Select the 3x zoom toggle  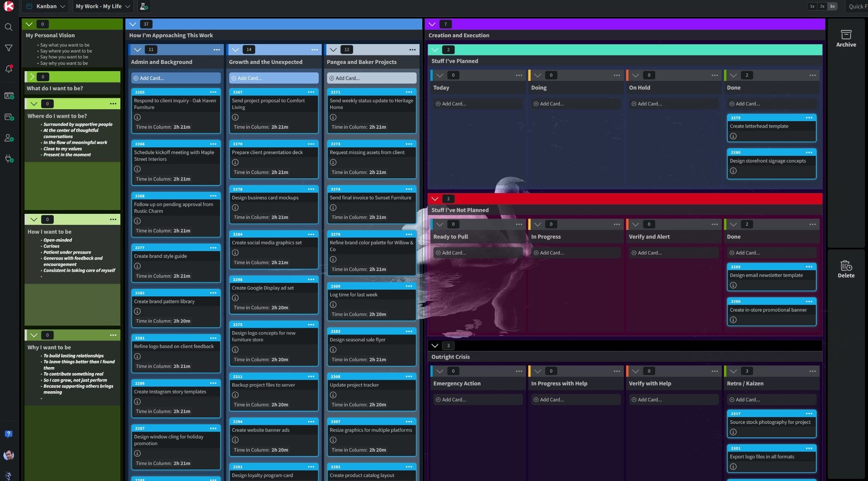pos(832,6)
